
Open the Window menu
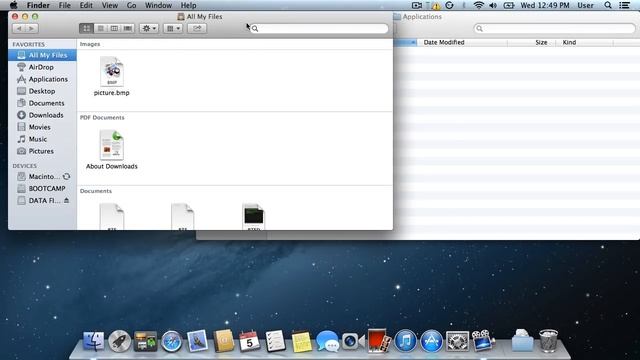point(158,5)
